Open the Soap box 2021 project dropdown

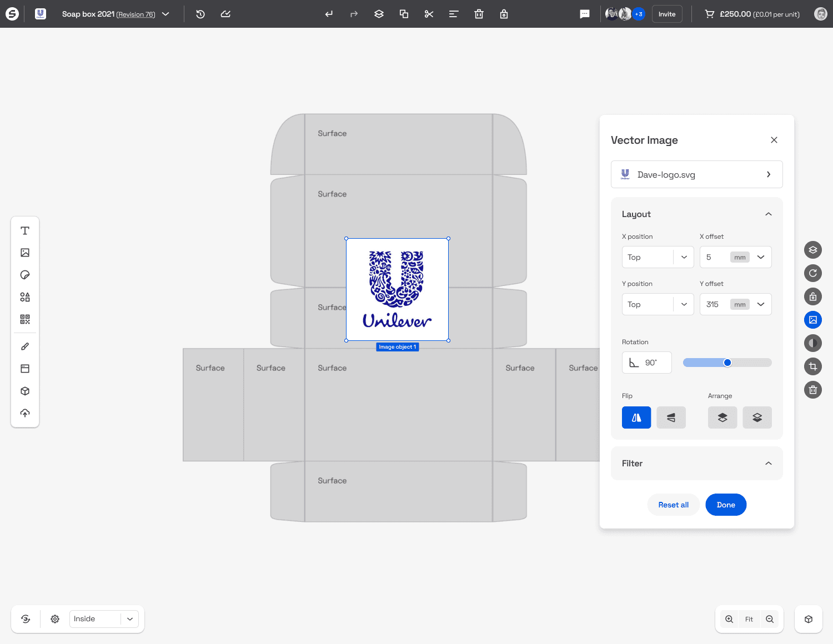tap(165, 14)
